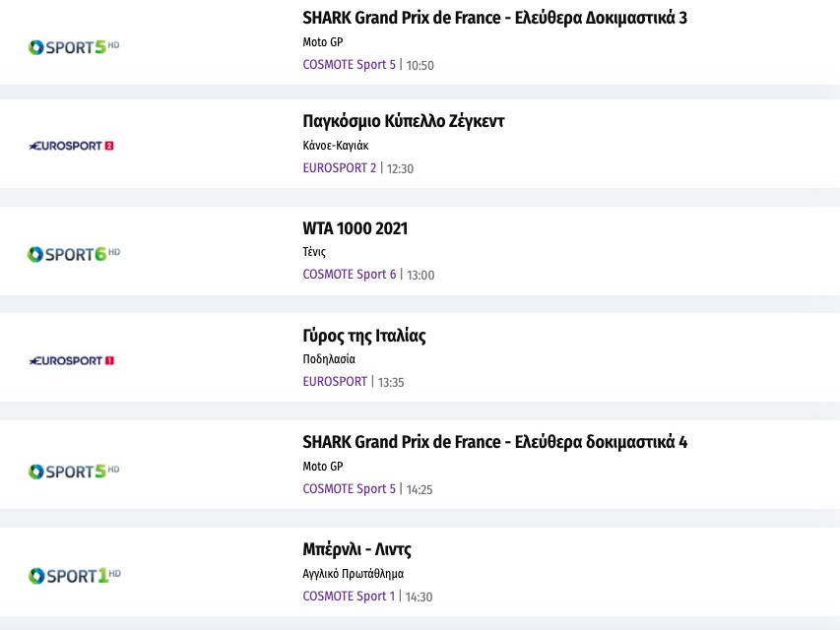Click the COSMOTE Sport 1 channel link
The width and height of the screenshot is (840, 630).
coord(349,597)
